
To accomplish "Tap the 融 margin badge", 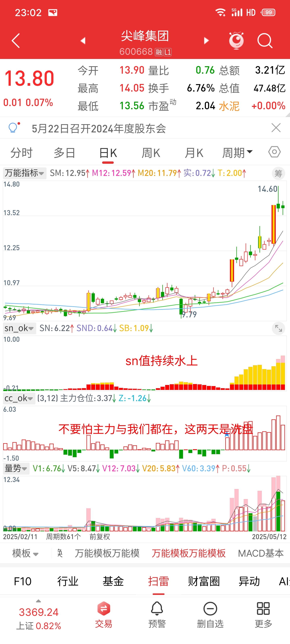I will [x=159, y=52].
